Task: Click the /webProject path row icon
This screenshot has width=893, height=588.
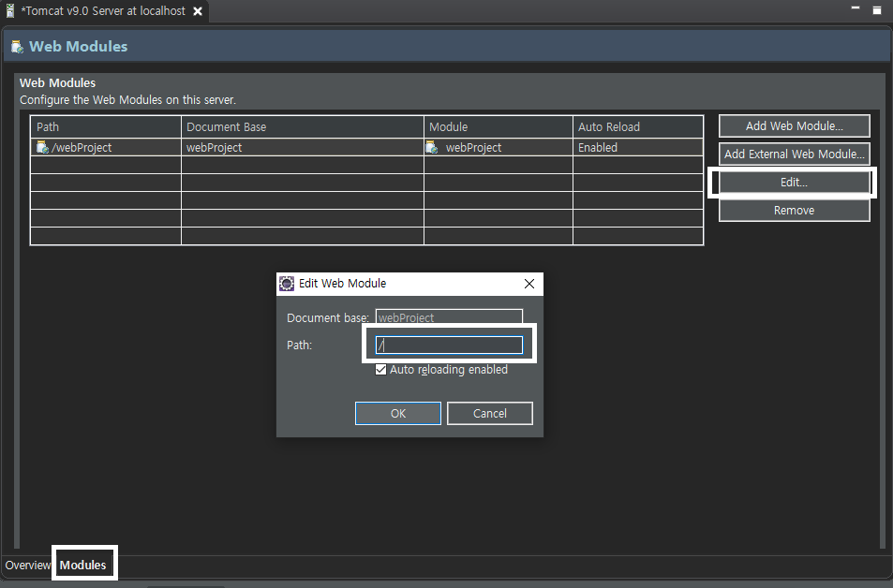Action: pyautogui.click(x=42, y=147)
